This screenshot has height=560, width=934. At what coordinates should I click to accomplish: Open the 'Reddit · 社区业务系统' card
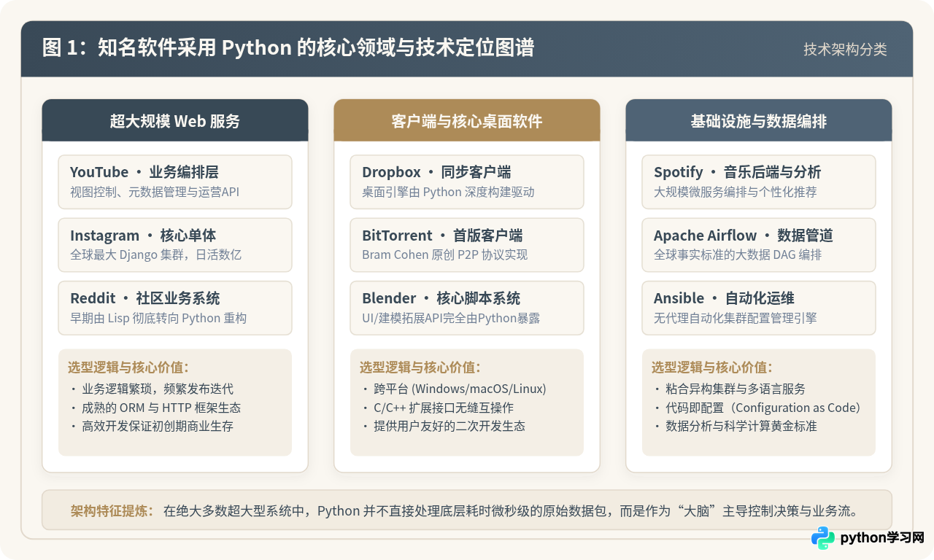(175, 308)
